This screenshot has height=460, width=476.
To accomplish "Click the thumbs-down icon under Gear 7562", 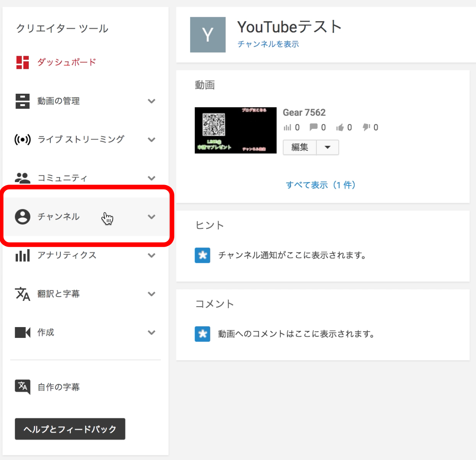I will coord(366,127).
